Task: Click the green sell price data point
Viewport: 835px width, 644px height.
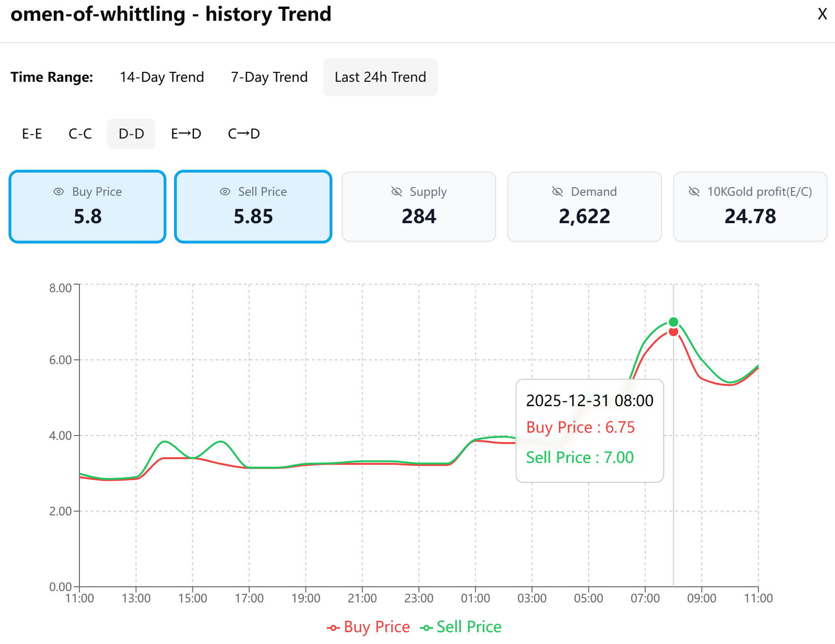Action: [x=673, y=322]
